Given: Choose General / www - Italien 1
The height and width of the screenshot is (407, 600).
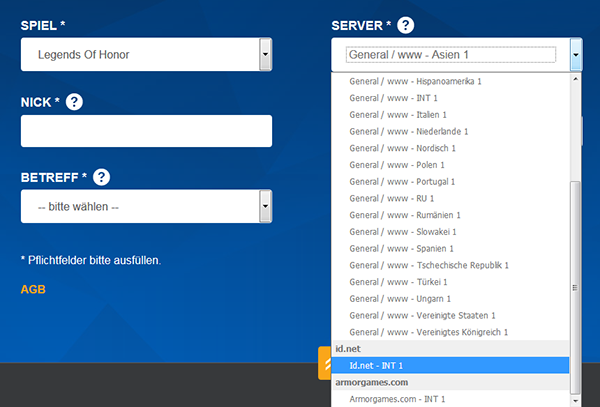Looking at the screenshot, I should [451, 115].
